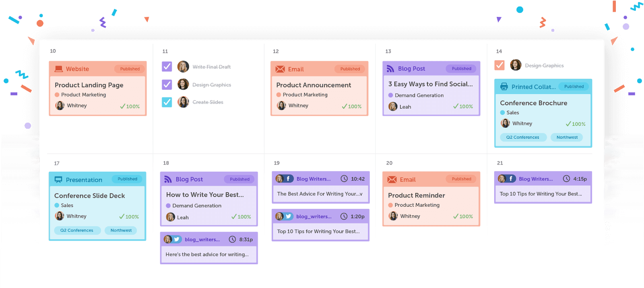Open the Product Landing Page title

89,85
